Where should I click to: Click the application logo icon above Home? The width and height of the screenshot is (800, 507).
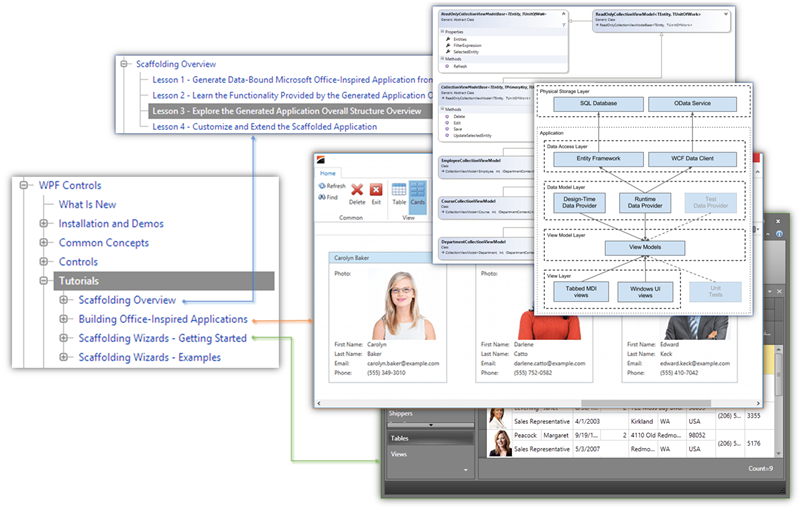pyautogui.click(x=321, y=160)
